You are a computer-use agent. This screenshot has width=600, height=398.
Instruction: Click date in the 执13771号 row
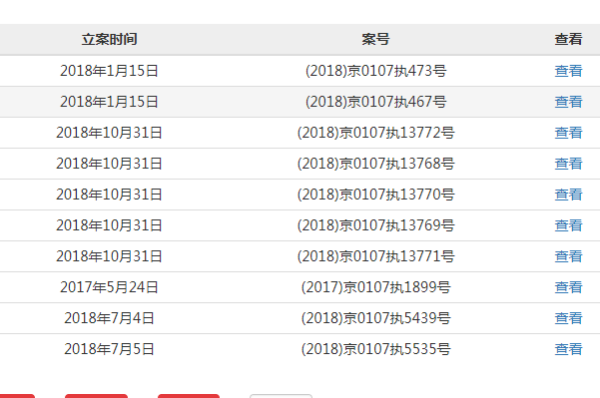pos(109,256)
